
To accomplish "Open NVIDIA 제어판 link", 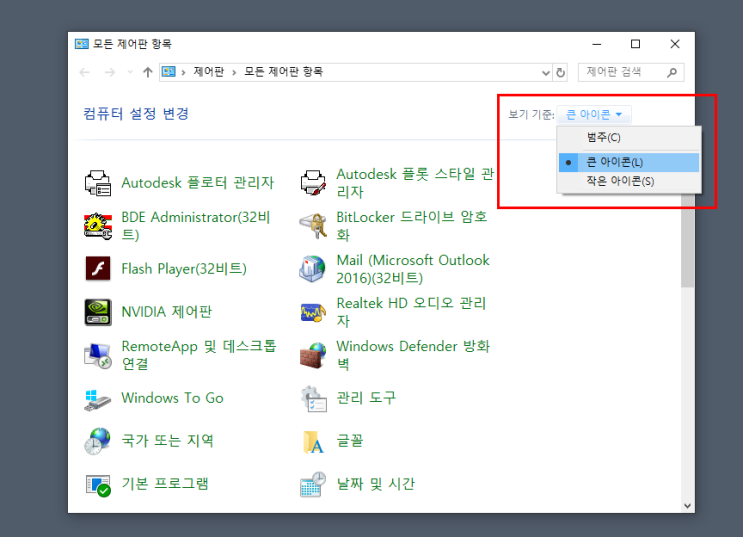I will (x=167, y=312).
